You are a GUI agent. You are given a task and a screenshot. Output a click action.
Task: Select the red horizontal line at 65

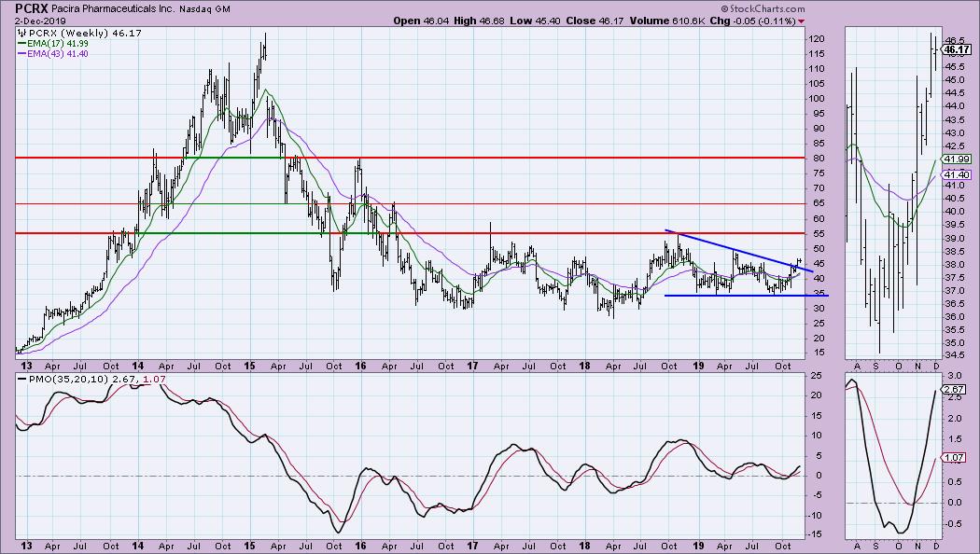[410, 203]
